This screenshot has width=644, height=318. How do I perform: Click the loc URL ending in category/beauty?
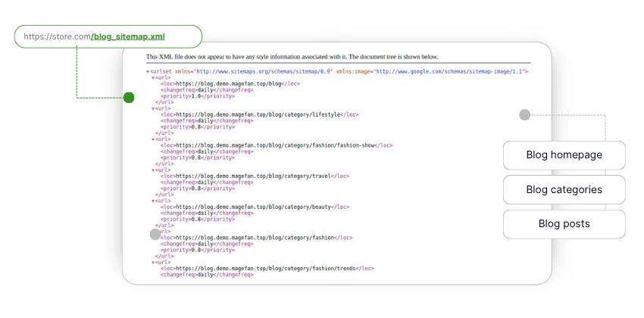(x=253, y=207)
